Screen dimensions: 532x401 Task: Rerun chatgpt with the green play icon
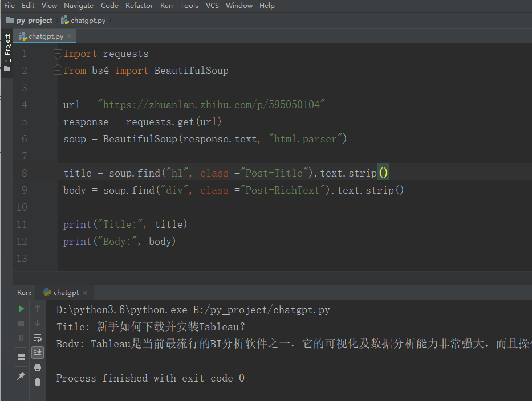click(21, 309)
